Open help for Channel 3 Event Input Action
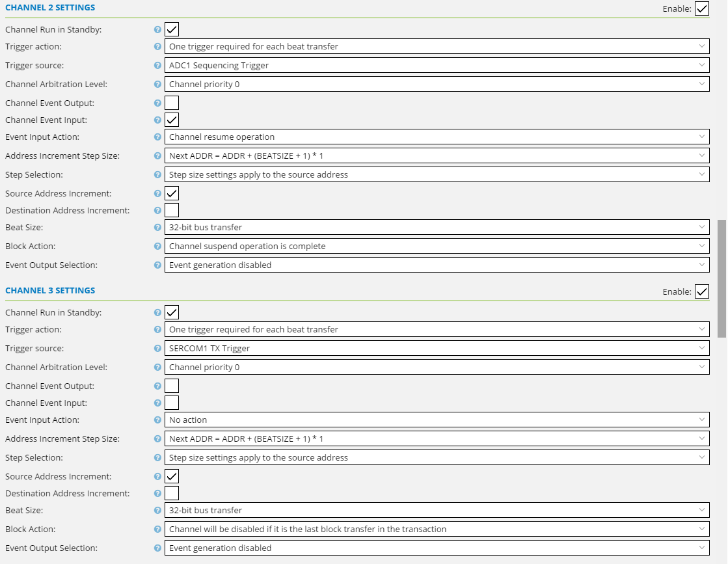The width and height of the screenshot is (728, 564). coord(157,420)
